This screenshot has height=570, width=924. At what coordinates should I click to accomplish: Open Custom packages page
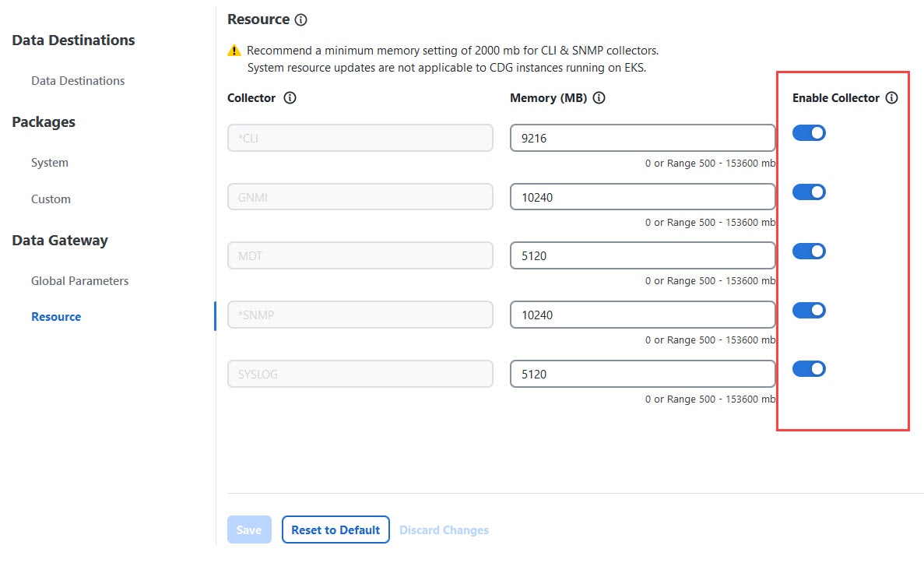click(x=51, y=199)
